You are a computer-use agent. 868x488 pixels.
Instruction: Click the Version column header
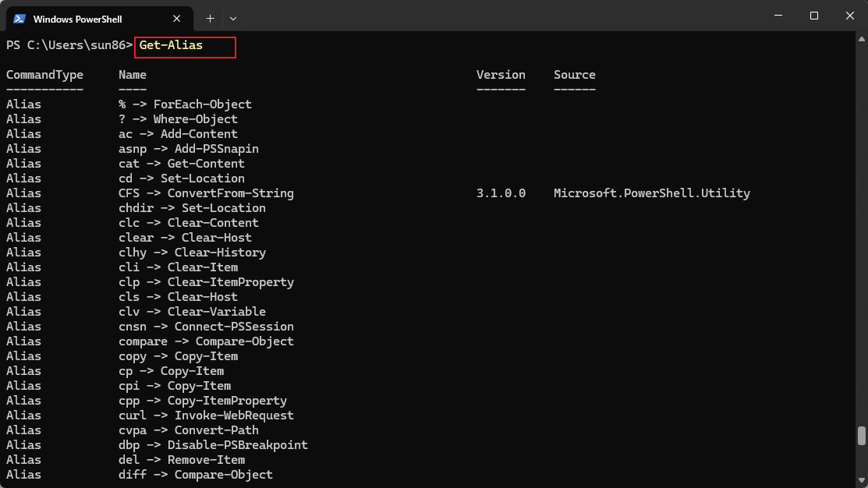pos(501,74)
